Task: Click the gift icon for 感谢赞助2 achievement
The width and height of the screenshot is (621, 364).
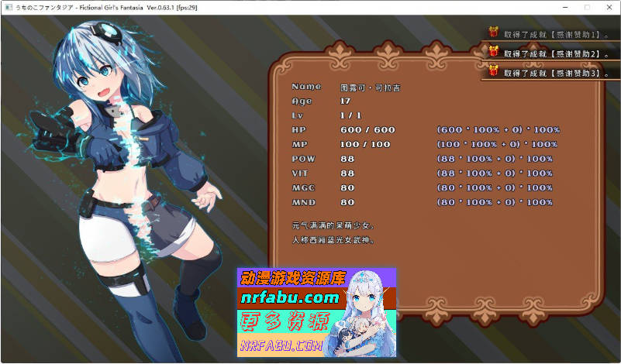Action: (x=492, y=53)
